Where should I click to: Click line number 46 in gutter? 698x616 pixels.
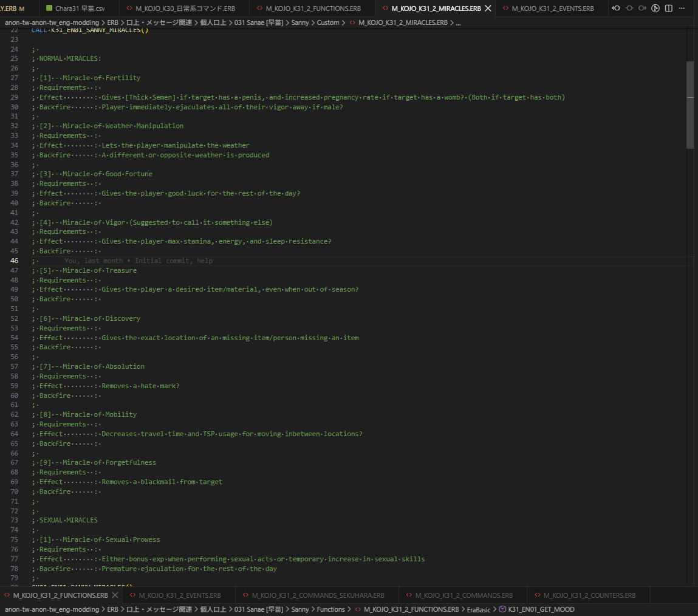pyautogui.click(x=14, y=261)
